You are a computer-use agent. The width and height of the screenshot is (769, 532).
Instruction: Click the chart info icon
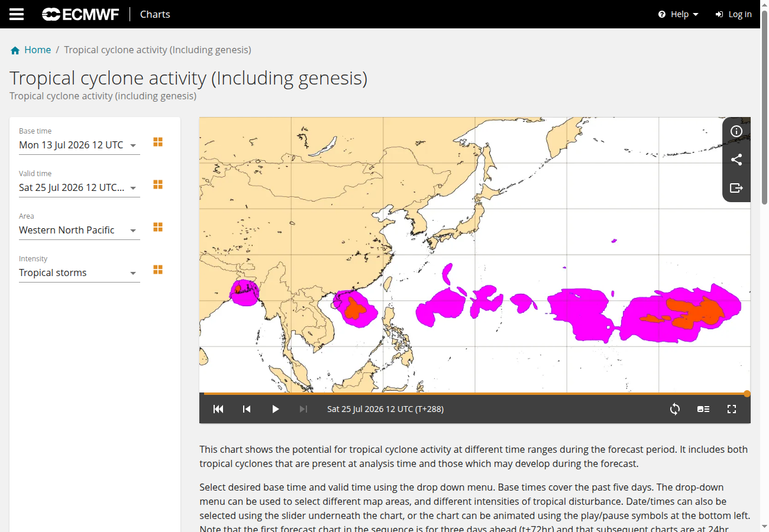pos(736,131)
